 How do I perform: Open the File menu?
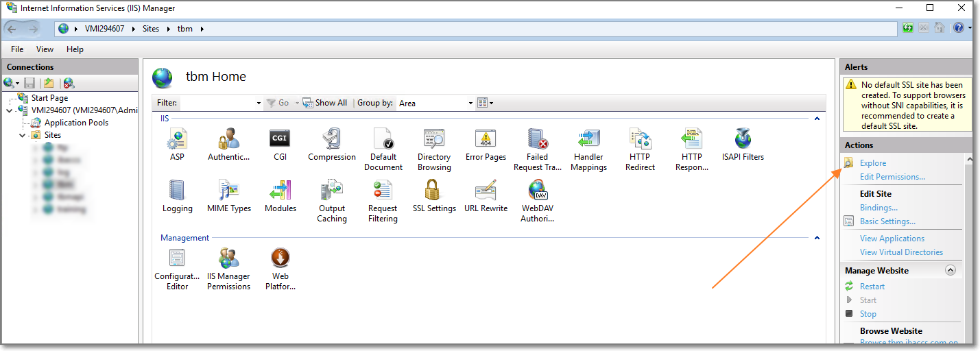coord(17,49)
